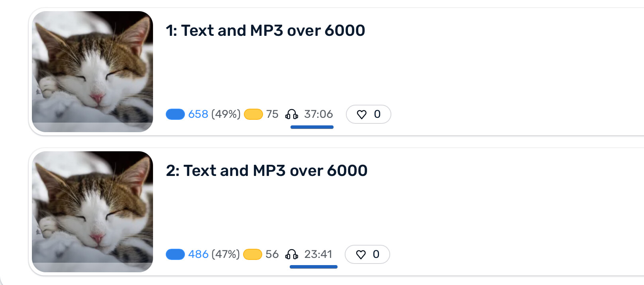Click the yellow pill icon beside 75
Screen dimensions: 644x285
(253, 114)
